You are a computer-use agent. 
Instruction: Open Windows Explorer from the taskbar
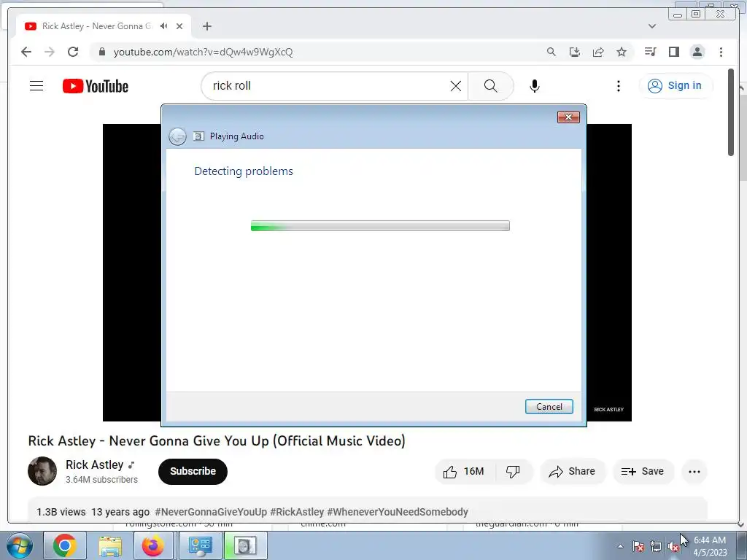tap(110, 545)
